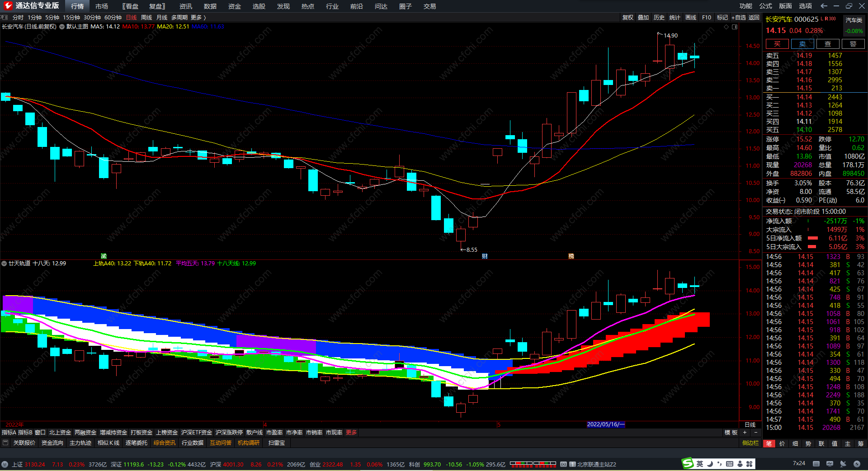This screenshot has height=471, width=868.
Task: Click the circle icon before 廿天轨道 indicator
Action: pos(4,264)
